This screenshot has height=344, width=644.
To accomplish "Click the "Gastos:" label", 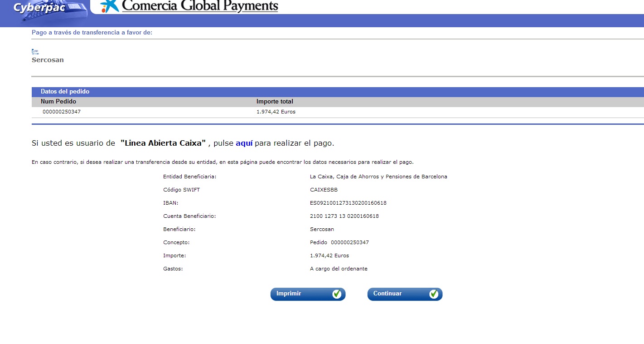I will pyautogui.click(x=173, y=269).
